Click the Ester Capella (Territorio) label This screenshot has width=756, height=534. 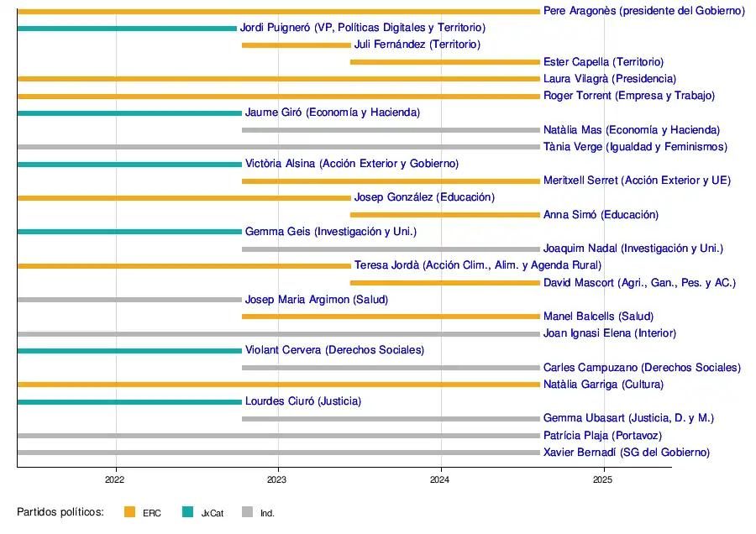(x=603, y=62)
